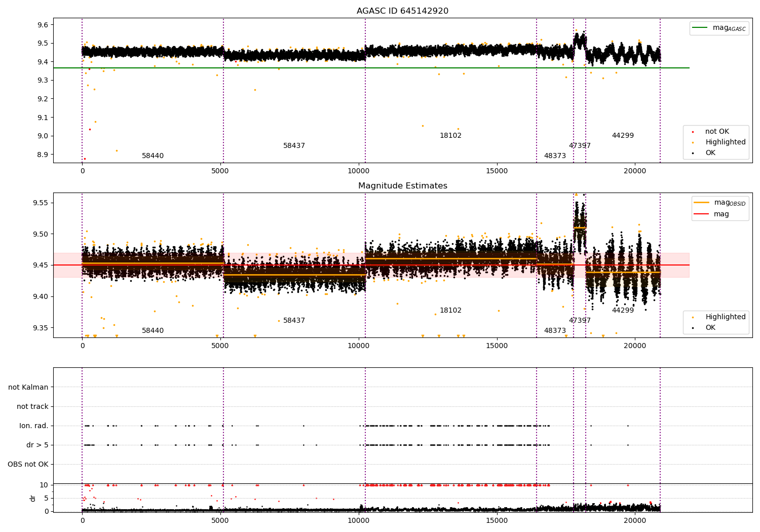Click OBSID label 48373 in Magnitude Estimates plot
The width and height of the screenshot is (760, 532).
coord(555,331)
